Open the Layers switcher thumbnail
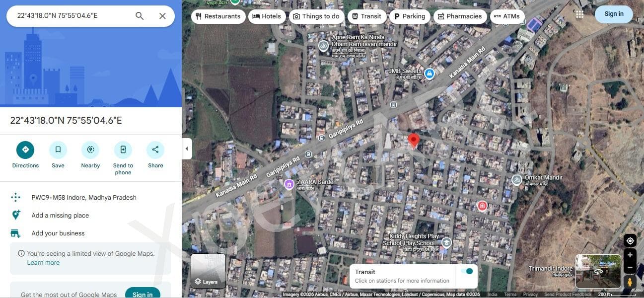The image size is (644, 298). pyautogui.click(x=209, y=271)
